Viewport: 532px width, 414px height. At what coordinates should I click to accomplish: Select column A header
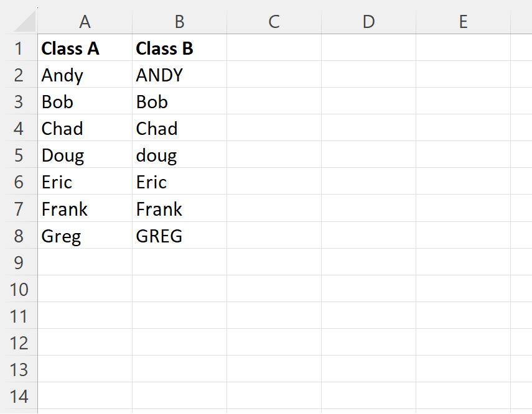(x=85, y=21)
